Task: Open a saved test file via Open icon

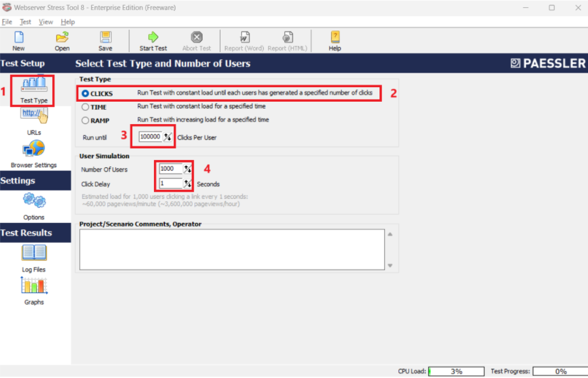Action: click(x=62, y=41)
